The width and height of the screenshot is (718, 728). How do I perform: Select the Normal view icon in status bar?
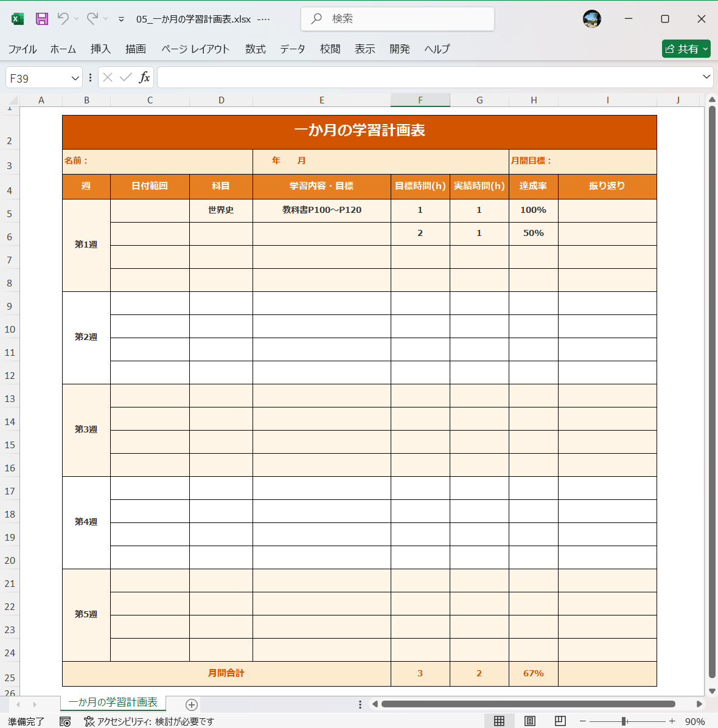[498, 721]
